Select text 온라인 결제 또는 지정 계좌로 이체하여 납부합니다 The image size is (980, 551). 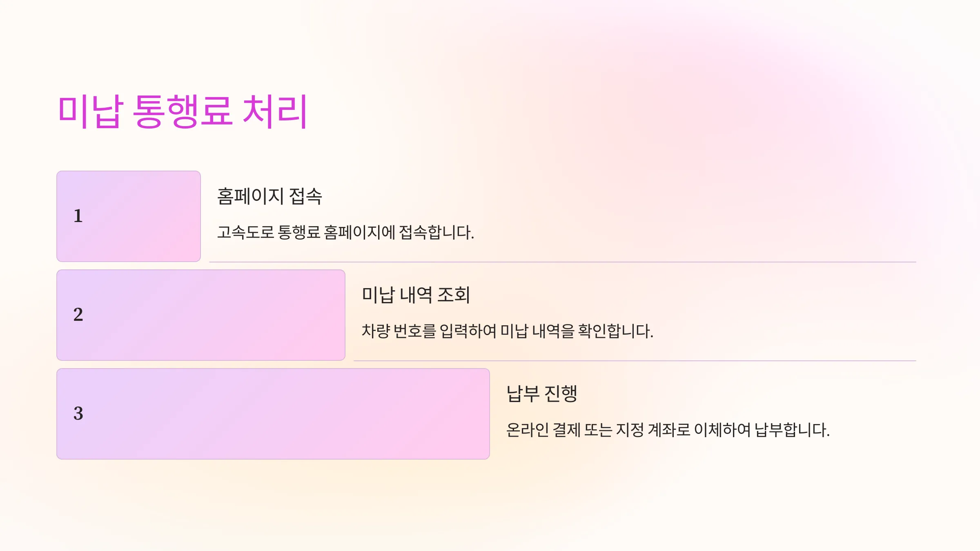[668, 430]
